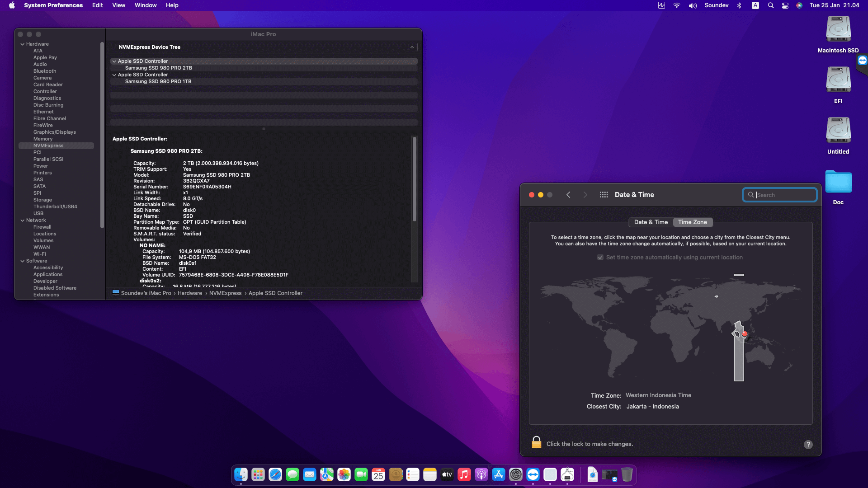Toggle Bluetooth from the menu bar
This screenshot has height=488, width=868.
[740, 5]
